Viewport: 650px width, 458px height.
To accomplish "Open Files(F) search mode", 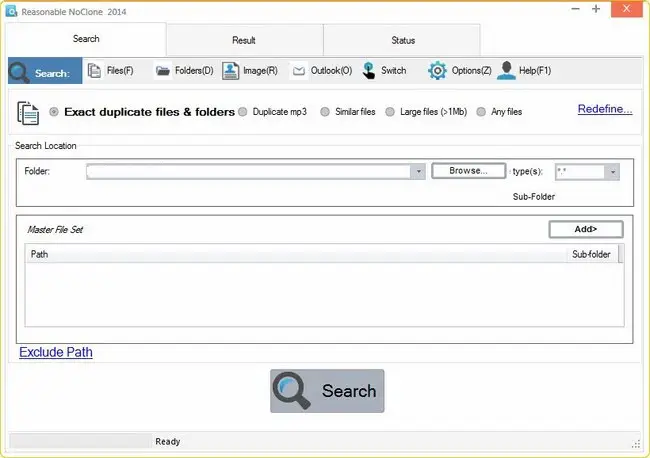I will [120, 71].
